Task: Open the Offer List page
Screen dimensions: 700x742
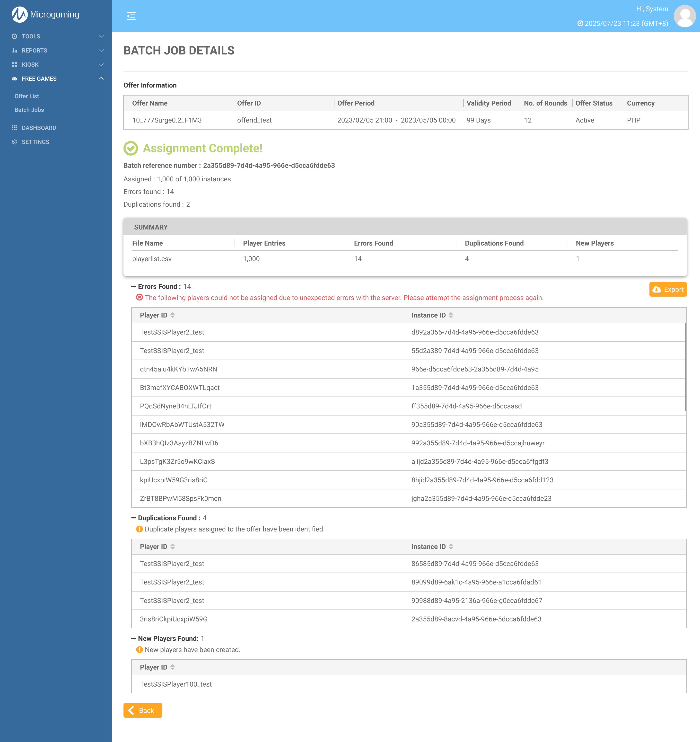Action: [26, 96]
